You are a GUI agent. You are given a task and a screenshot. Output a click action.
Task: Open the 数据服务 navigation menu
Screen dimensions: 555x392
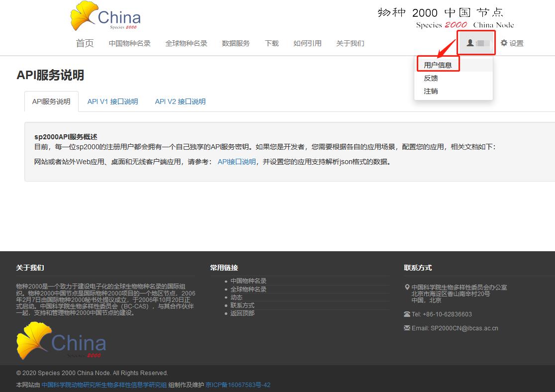tap(236, 43)
